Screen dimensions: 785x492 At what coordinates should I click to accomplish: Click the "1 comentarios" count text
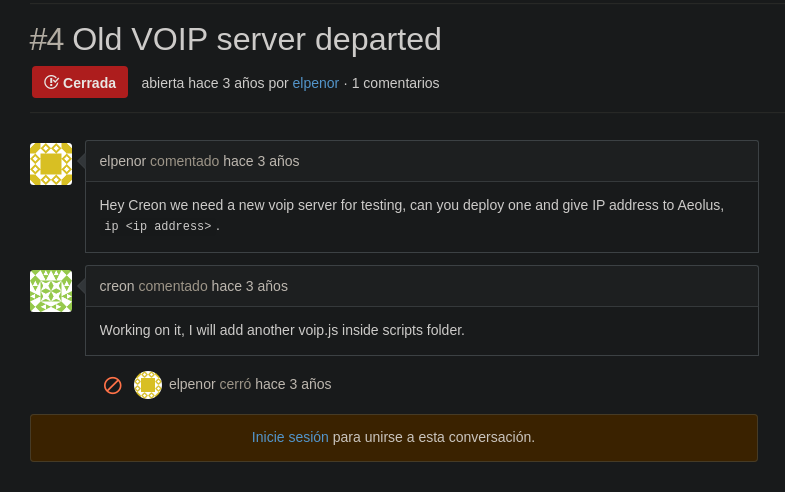tap(395, 83)
